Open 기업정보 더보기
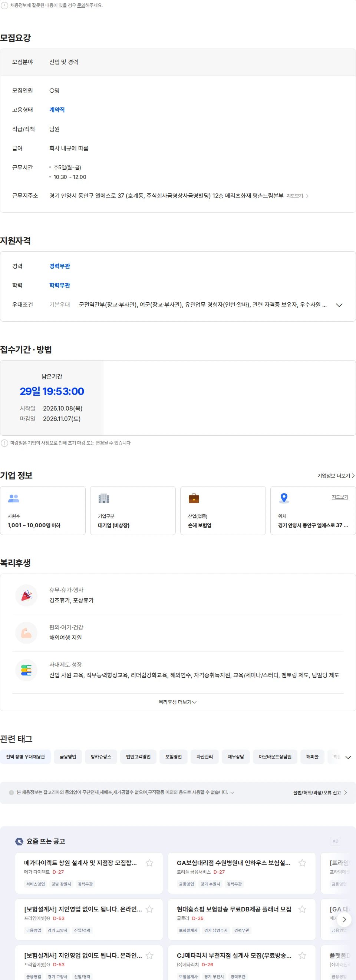The width and height of the screenshot is (356, 980). tap(336, 476)
